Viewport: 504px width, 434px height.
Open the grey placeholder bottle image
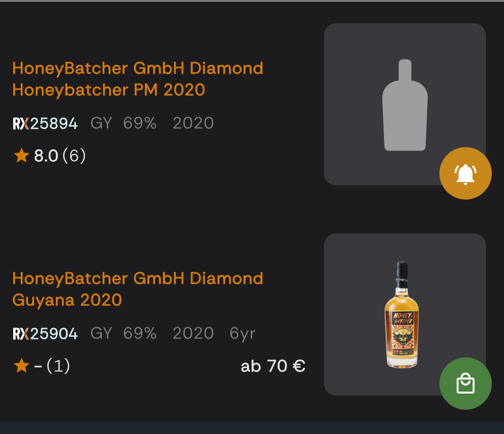pyautogui.click(x=405, y=105)
